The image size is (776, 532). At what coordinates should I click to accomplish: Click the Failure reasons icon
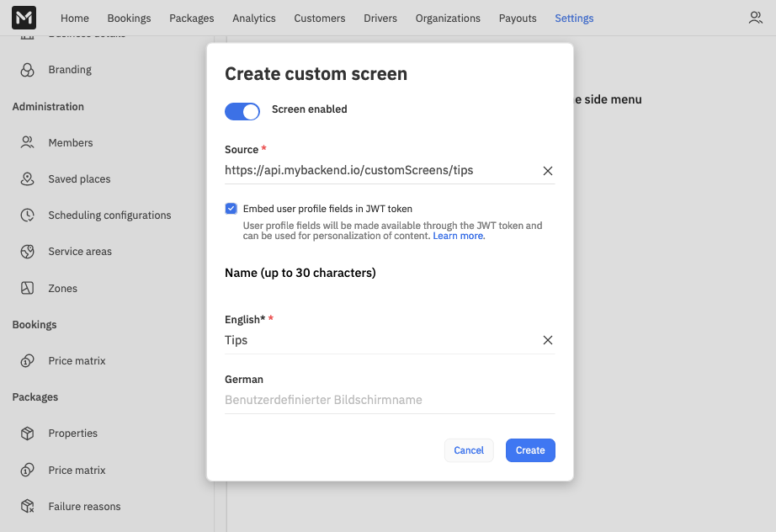[27, 506]
